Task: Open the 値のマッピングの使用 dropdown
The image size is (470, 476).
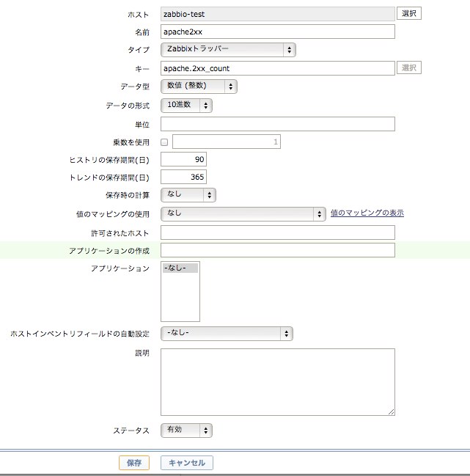Action: click(x=243, y=213)
